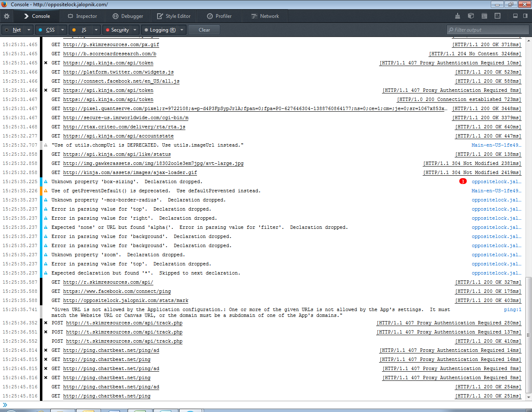Image resolution: width=532 pixels, height=412 pixels.
Task: Toggle the Security messages filter
Action: point(116,30)
